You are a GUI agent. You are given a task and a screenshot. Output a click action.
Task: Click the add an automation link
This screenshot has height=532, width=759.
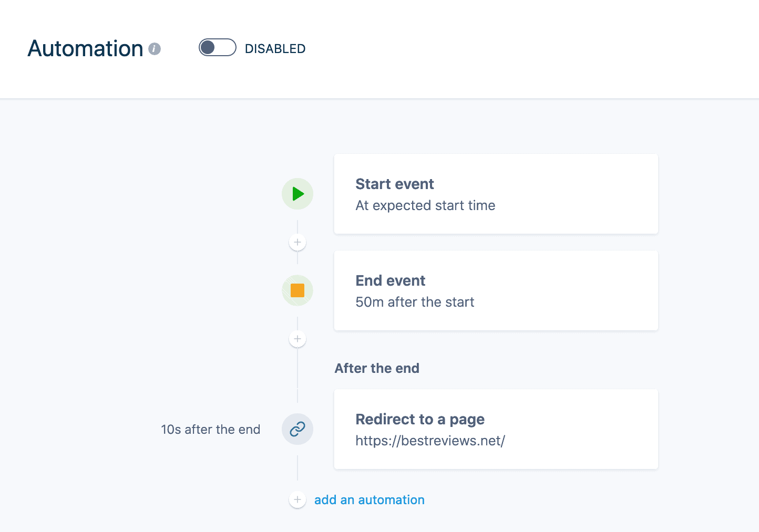[369, 499]
